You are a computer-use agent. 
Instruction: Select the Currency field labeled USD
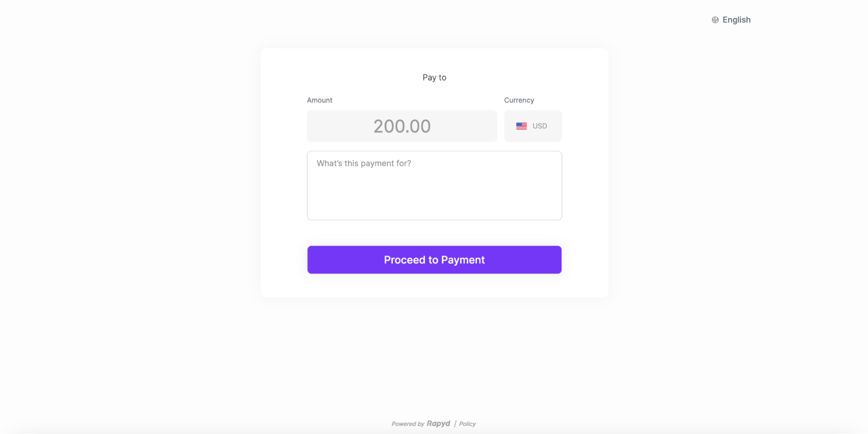[x=533, y=126]
